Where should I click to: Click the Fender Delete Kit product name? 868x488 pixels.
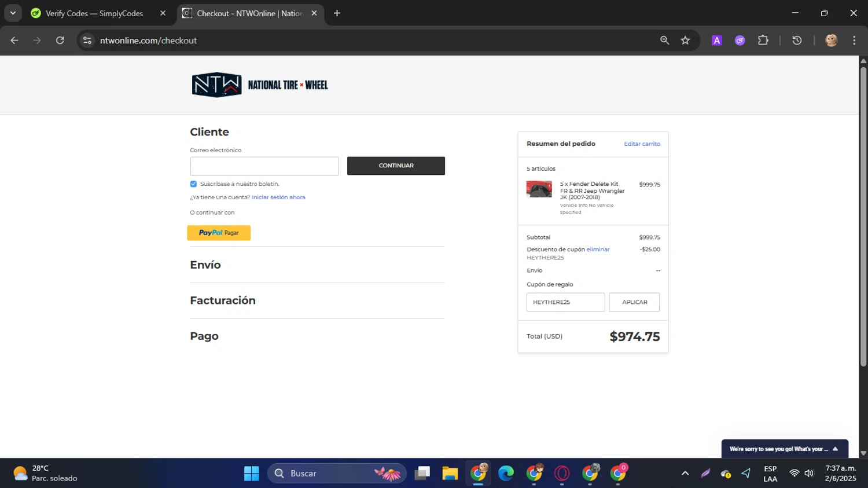pos(592,190)
